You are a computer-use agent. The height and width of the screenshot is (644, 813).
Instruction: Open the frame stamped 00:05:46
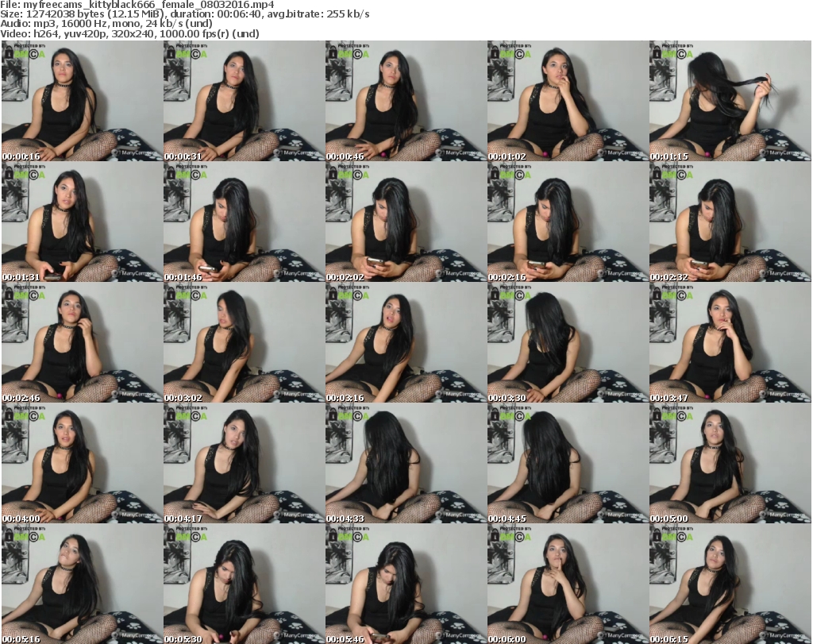406,584
